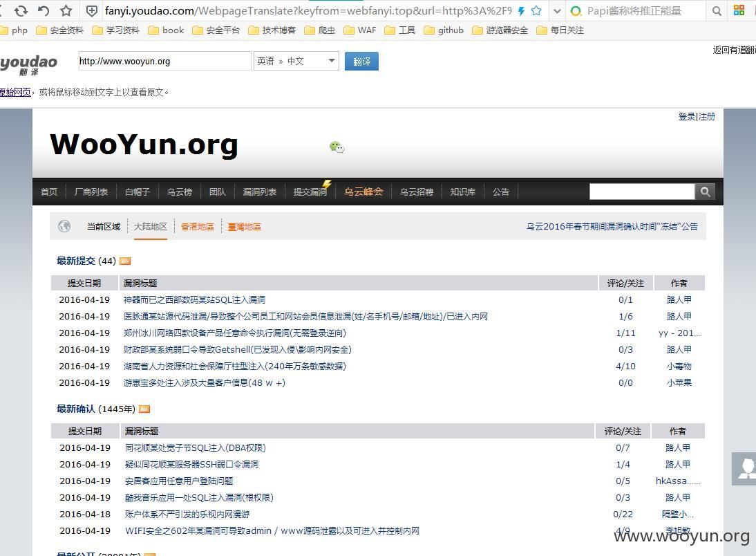Viewport: 756px width, 556px height.
Task: Open the 漏洞列表 nav item
Action: 259,192
